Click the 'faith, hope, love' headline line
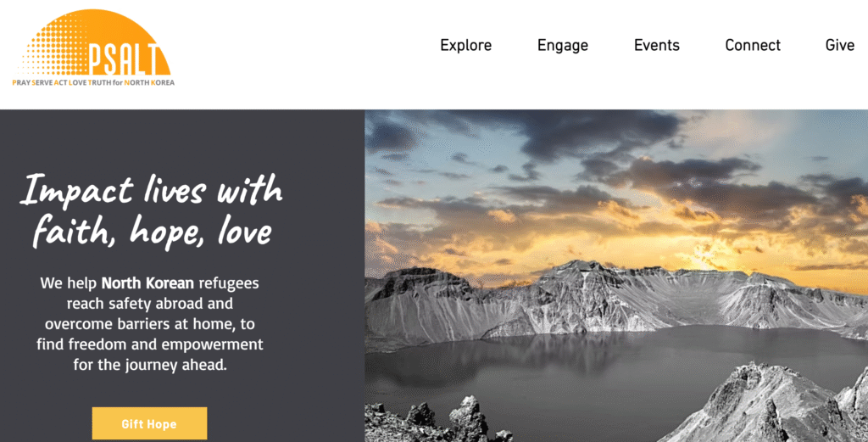 coord(152,231)
